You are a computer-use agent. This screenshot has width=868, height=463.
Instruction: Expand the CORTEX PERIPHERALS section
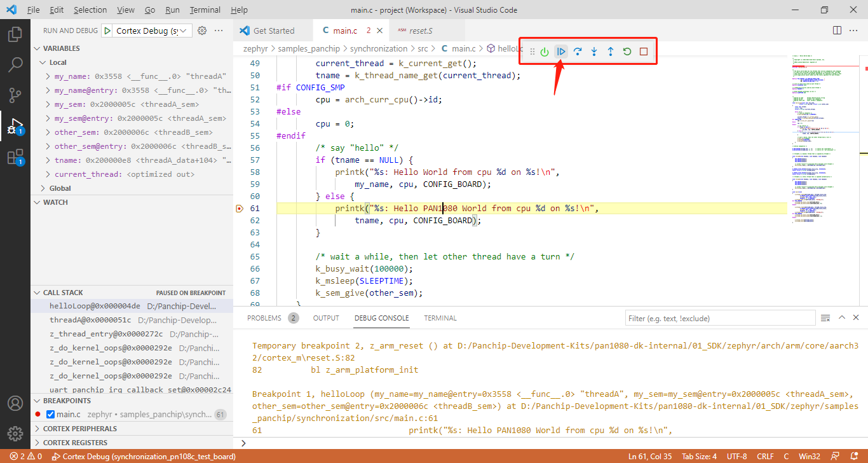(132, 429)
